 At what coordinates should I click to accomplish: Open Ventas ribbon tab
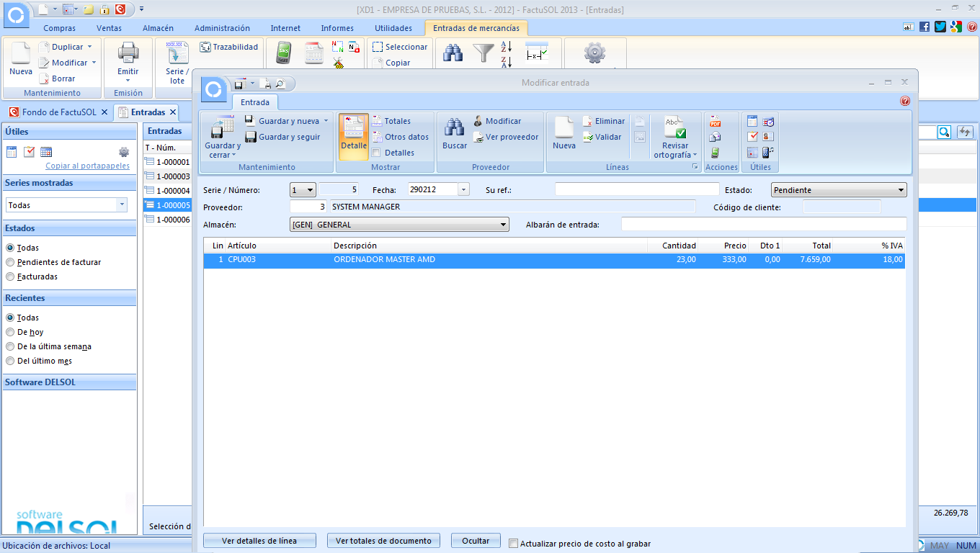pos(109,28)
